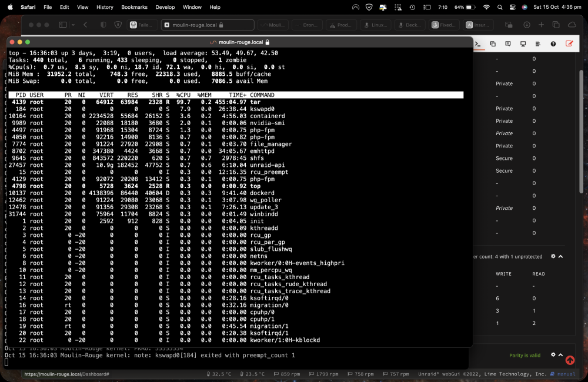Click the red back-to-top arrow button
The height and width of the screenshot is (382, 588).
(570, 360)
